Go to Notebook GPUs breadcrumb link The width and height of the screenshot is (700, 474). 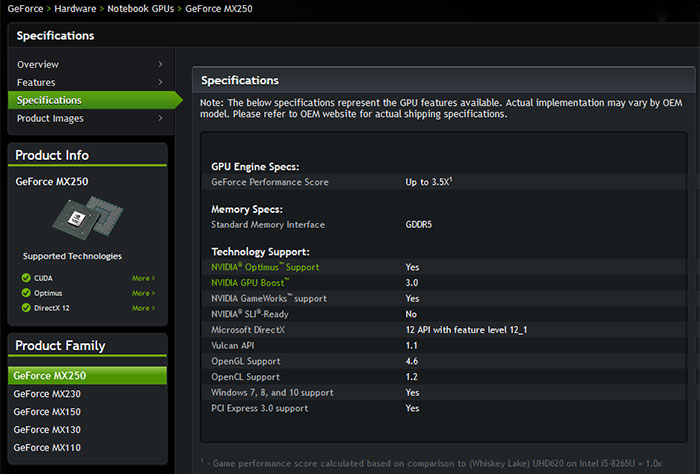pyautogui.click(x=141, y=8)
